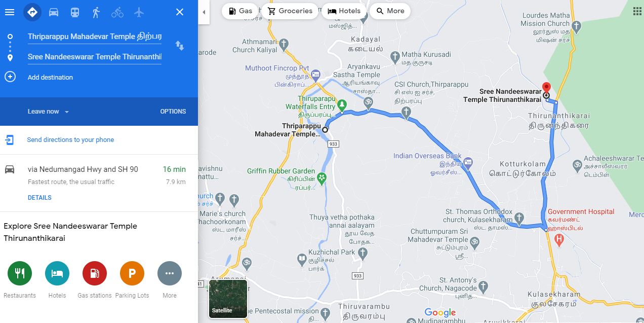Collapse the side panel arrow
The width and height of the screenshot is (644, 323).
point(204,12)
